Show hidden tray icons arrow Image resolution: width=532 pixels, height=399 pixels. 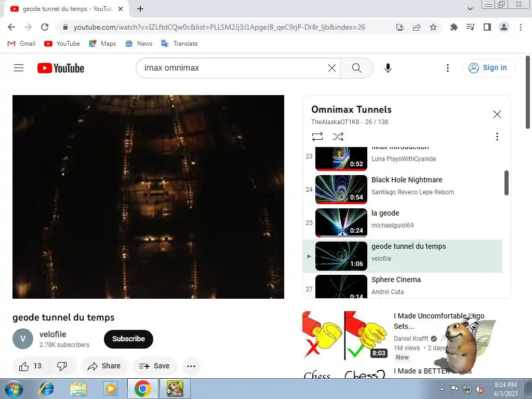(442, 389)
